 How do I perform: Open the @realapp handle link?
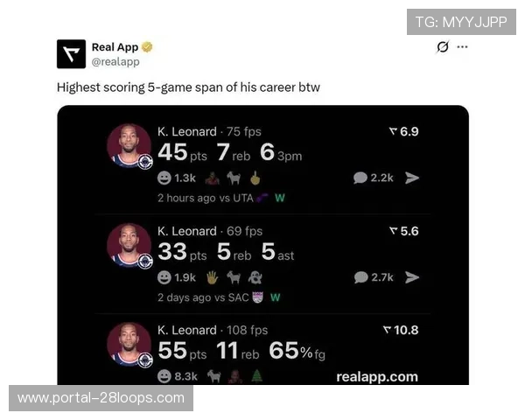[115, 61]
